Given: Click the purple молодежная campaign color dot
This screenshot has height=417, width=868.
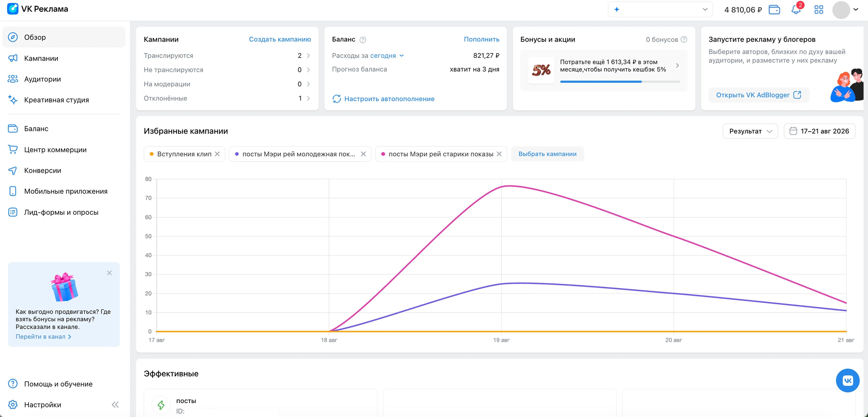Looking at the screenshot, I should pyautogui.click(x=237, y=154).
